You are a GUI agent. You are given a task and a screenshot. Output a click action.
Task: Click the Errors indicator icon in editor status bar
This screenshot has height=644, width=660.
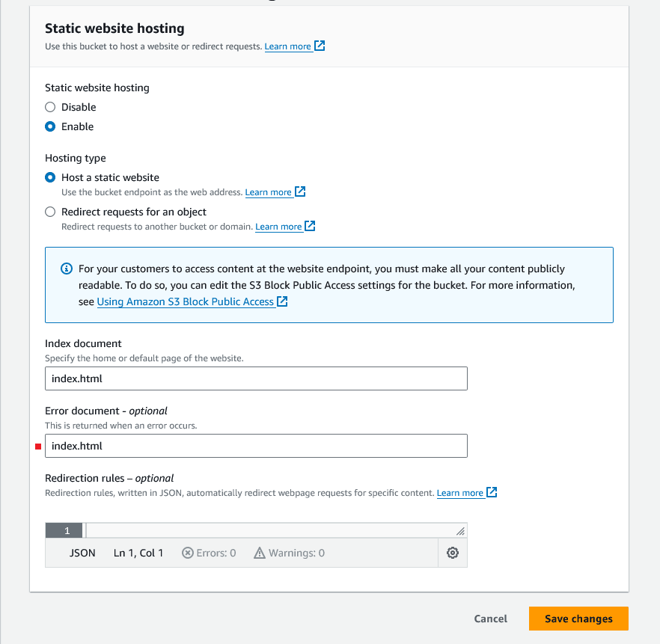pos(187,553)
